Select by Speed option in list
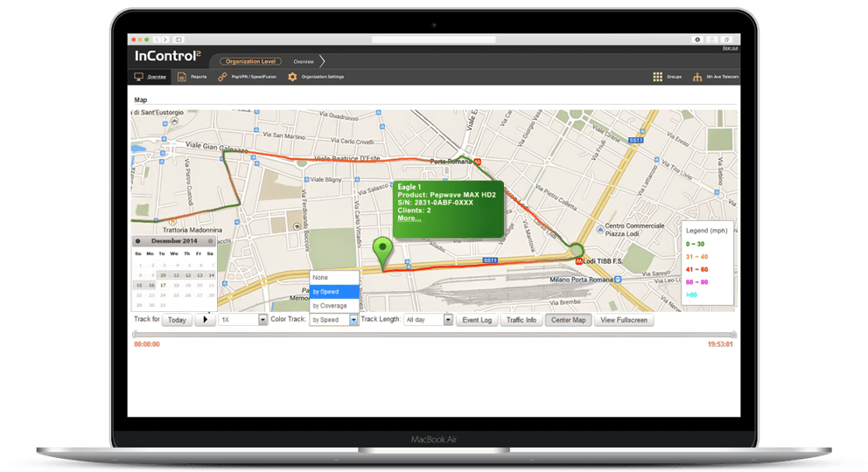Screen dimensions: 868x472 point(334,291)
